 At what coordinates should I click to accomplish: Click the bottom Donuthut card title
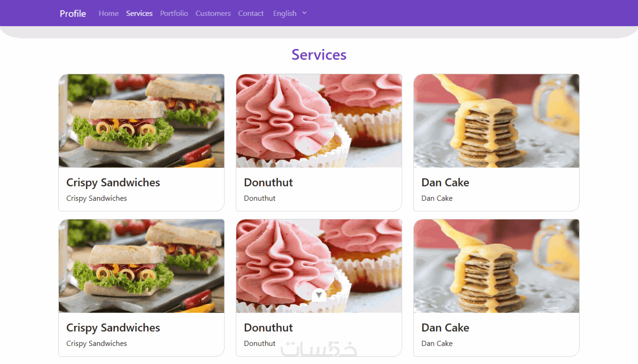pyautogui.click(x=268, y=328)
